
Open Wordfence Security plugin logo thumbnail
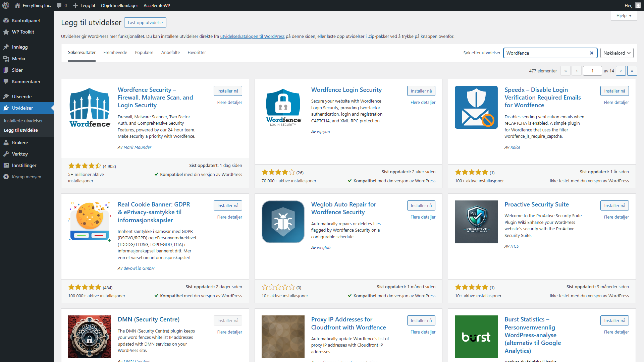pos(90,107)
